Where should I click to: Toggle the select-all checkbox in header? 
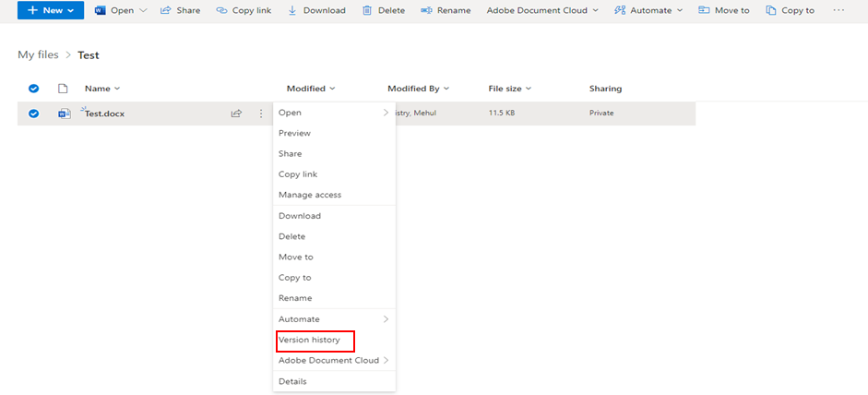click(x=34, y=89)
